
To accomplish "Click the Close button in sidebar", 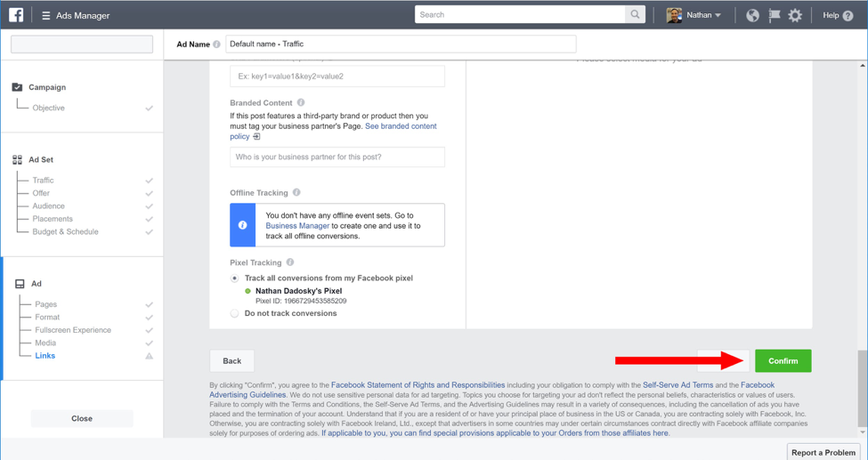I will click(x=82, y=418).
